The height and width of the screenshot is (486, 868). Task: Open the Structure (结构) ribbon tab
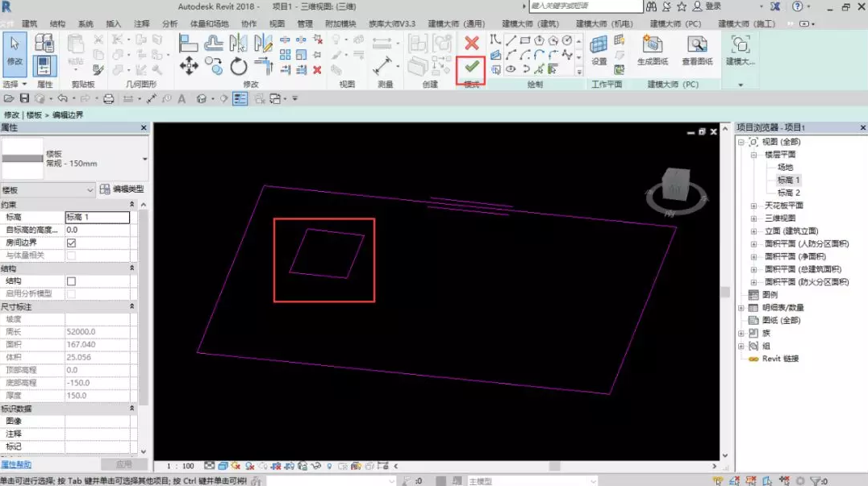click(57, 23)
